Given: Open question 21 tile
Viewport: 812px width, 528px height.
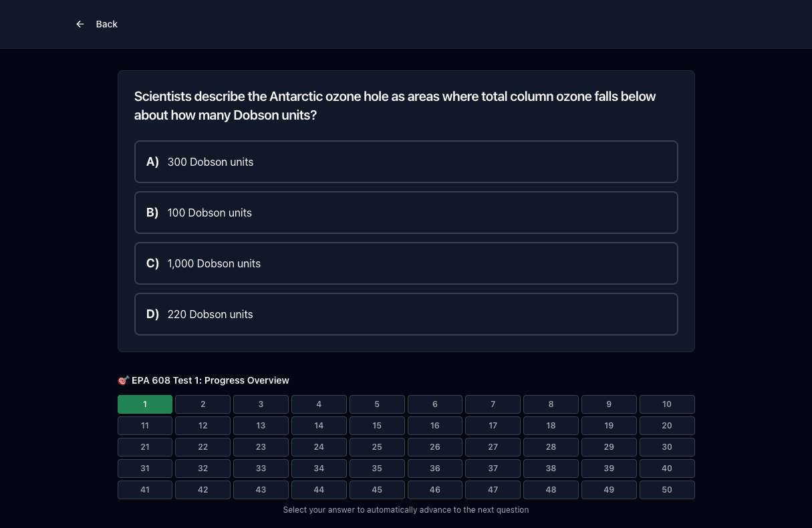Looking at the screenshot, I should [145, 447].
